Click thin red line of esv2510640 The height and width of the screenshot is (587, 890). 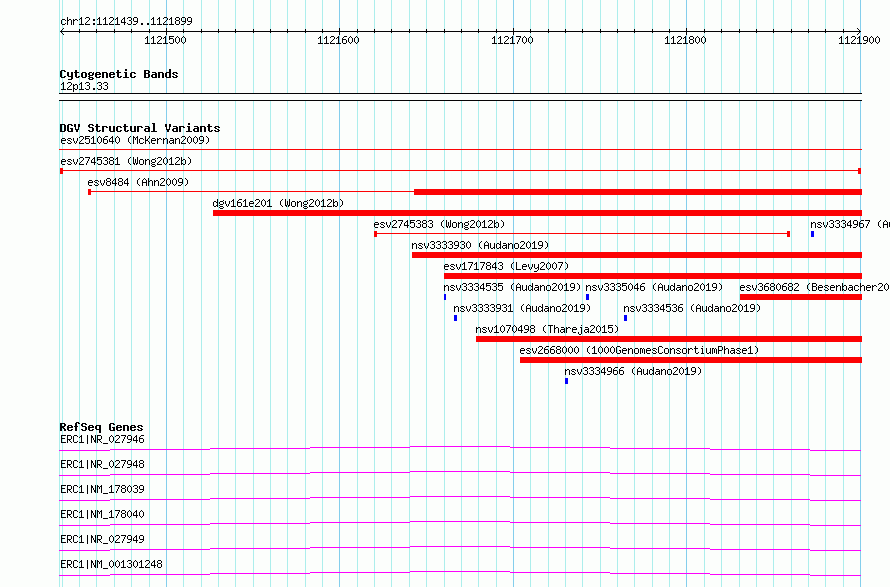(x=461, y=150)
